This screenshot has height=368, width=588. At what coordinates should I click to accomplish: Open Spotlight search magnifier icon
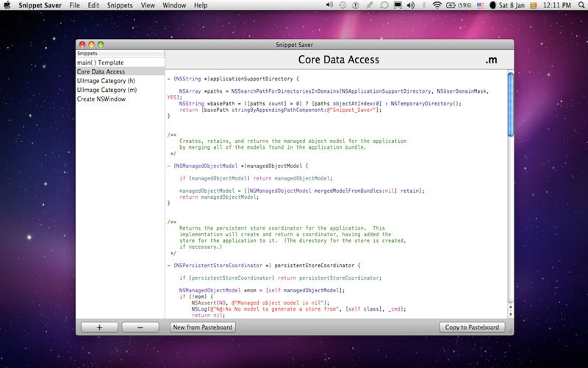click(x=581, y=5)
